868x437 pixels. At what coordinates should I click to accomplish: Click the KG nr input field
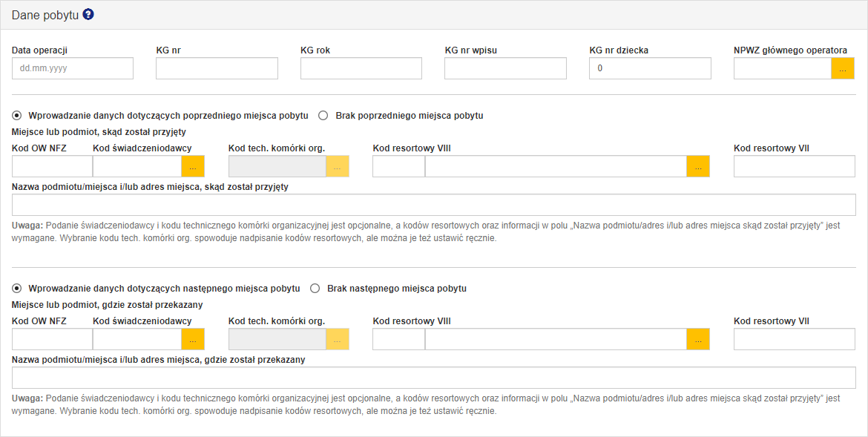click(217, 68)
